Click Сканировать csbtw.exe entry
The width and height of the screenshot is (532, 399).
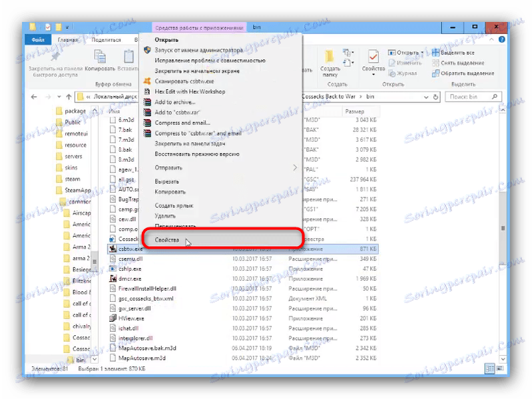click(184, 81)
